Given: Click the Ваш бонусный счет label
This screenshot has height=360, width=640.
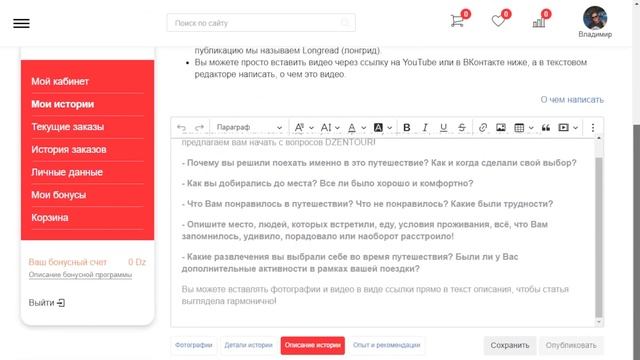Looking at the screenshot, I should (x=68, y=262).
